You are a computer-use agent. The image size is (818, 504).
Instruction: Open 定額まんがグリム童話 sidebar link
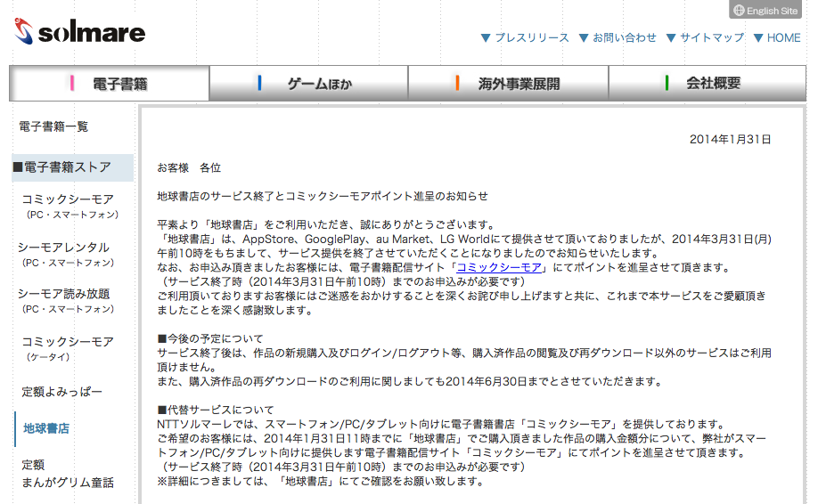point(68,473)
